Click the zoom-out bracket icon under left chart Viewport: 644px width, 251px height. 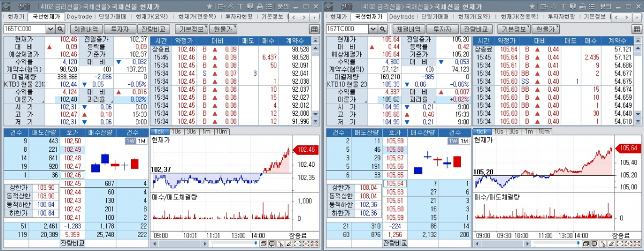tap(297, 243)
